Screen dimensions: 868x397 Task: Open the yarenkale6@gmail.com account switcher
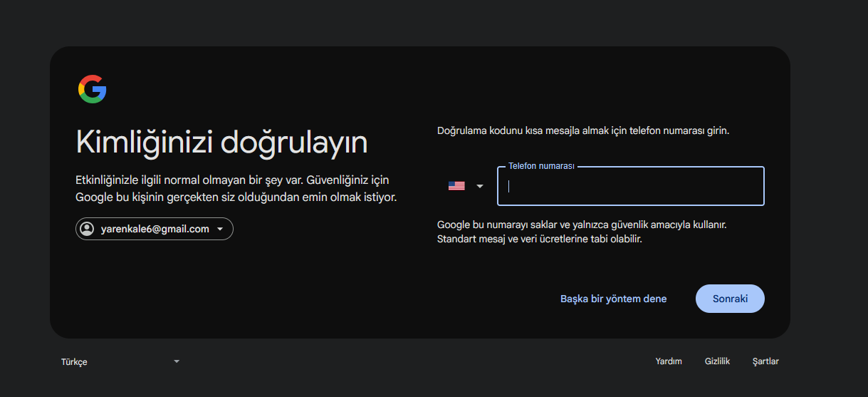point(155,229)
